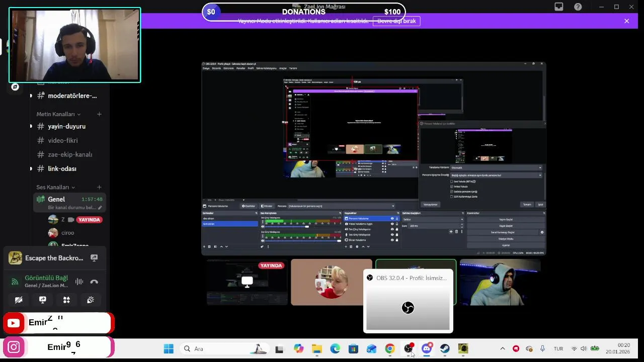Click the Escape the Backrooms activity label
This screenshot has height=362, width=644.
[54, 258]
